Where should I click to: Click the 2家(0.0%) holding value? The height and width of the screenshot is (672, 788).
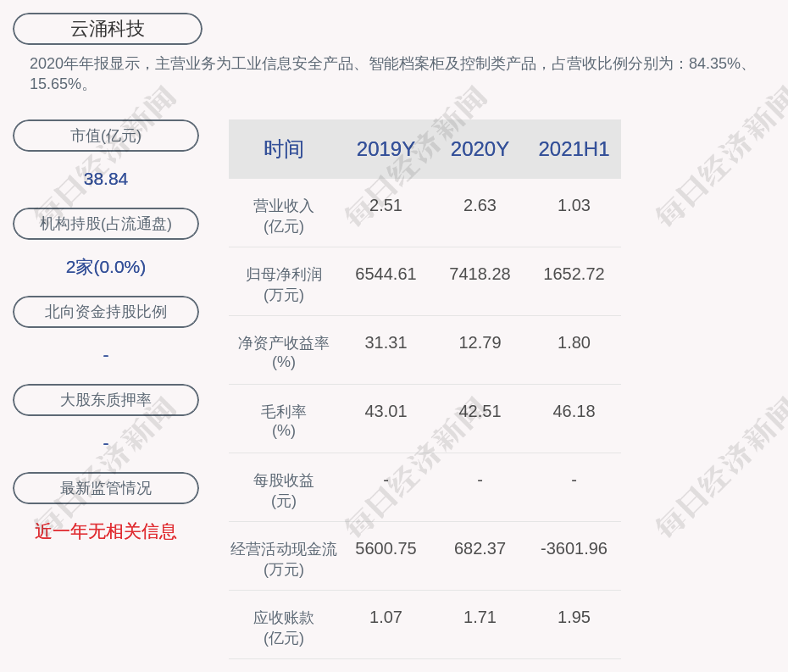(106, 267)
